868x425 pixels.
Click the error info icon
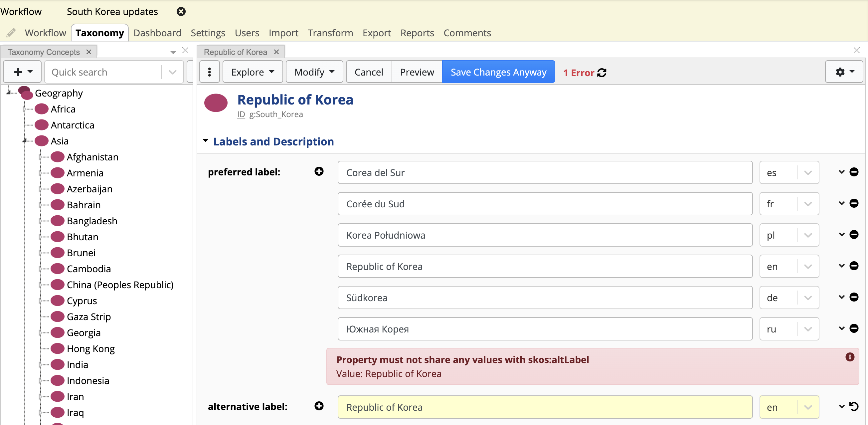point(849,357)
